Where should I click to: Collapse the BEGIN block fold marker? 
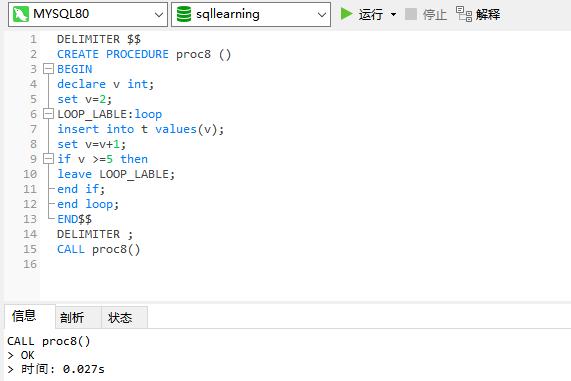click(48, 69)
